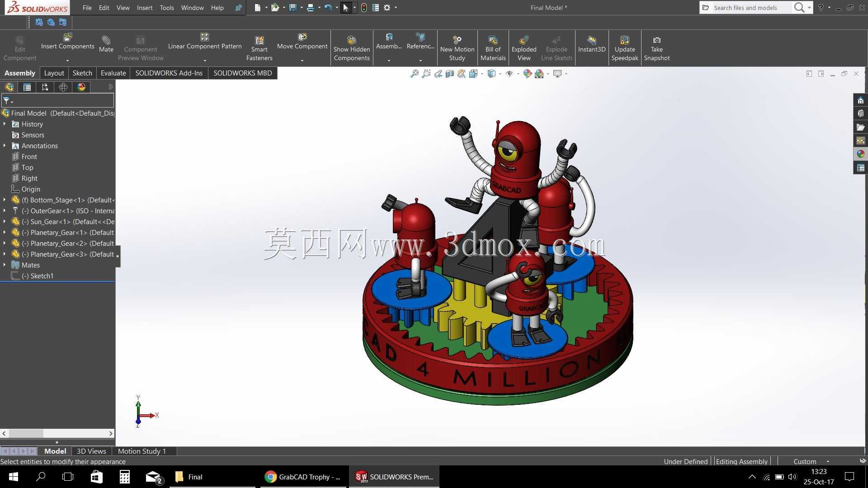Click Update Speedpak
The height and width of the screenshot is (488, 868).
tap(625, 48)
